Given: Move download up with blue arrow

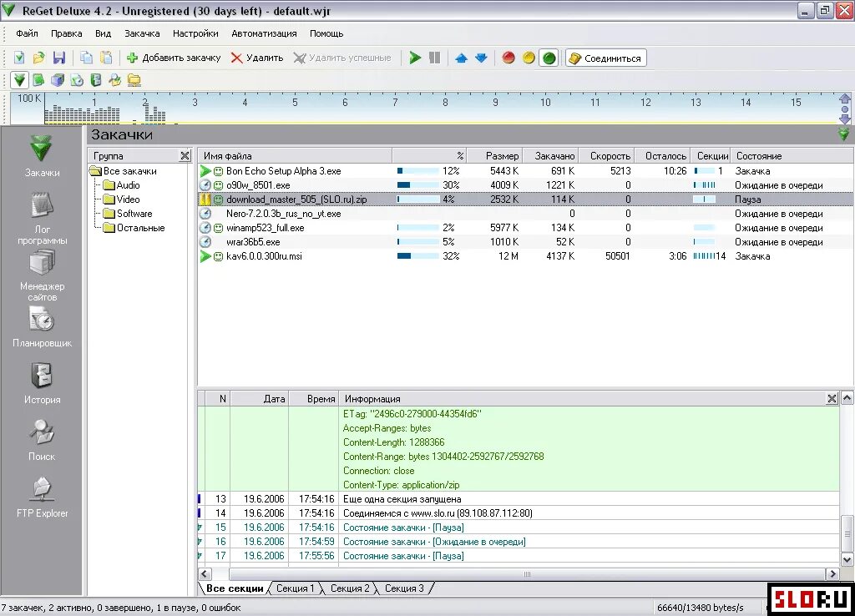Looking at the screenshot, I should 461,58.
